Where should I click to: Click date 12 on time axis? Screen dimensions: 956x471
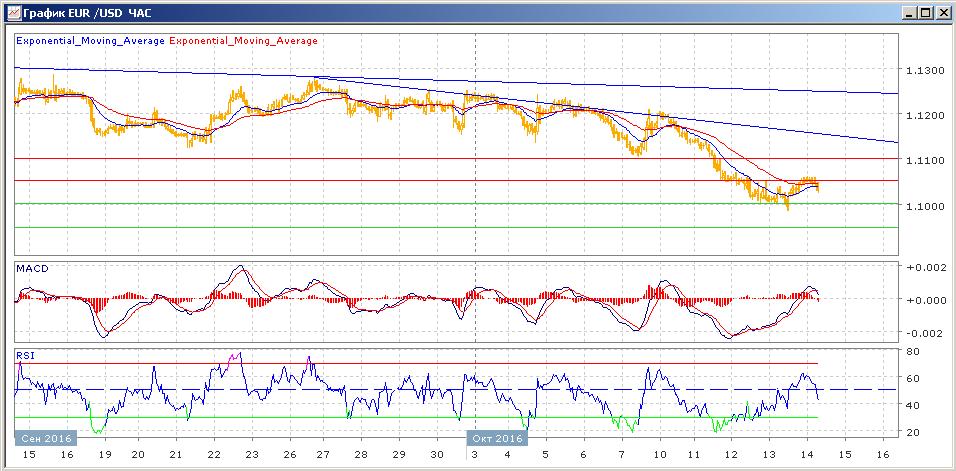[x=732, y=455]
